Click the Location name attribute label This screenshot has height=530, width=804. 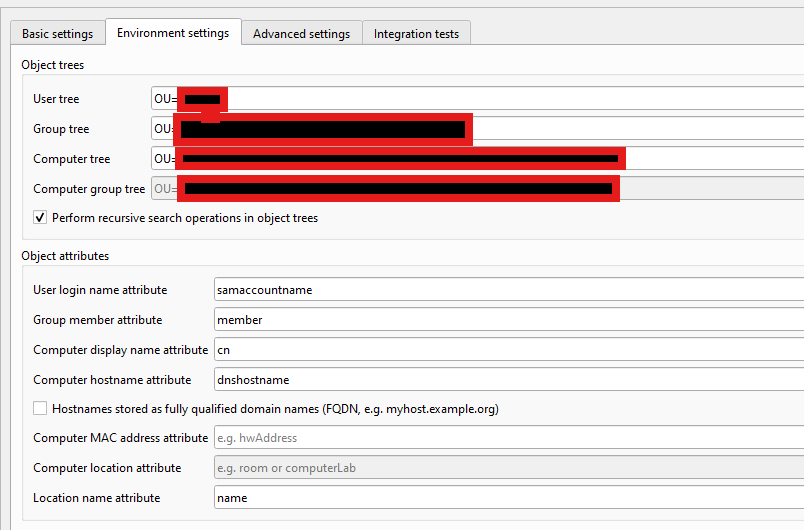(x=97, y=498)
